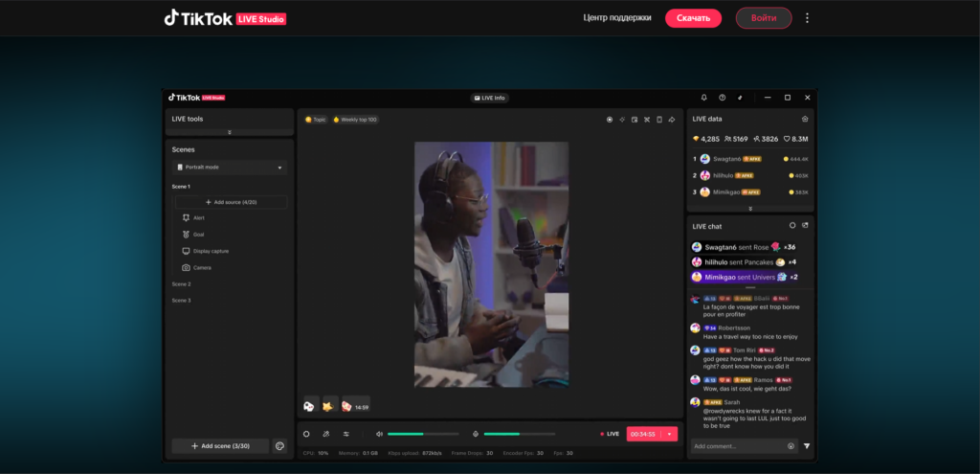Click Add scene (3/30) button
This screenshot has width=980, height=474.
[221, 446]
